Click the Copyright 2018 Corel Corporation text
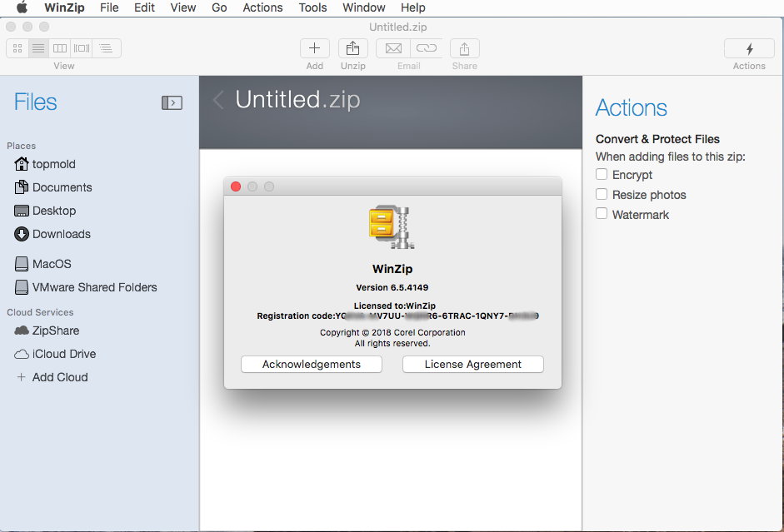This screenshot has width=784, height=532. [392, 333]
